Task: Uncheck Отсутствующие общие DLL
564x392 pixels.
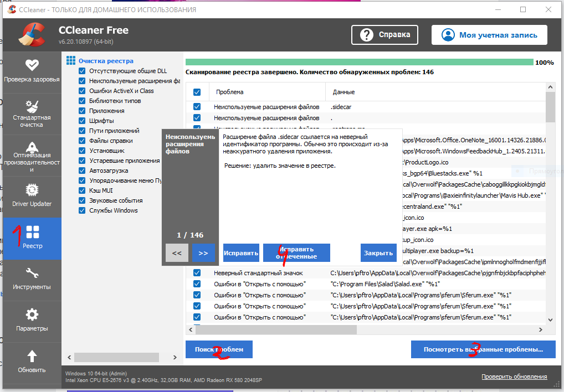Action: click(82, 71)
